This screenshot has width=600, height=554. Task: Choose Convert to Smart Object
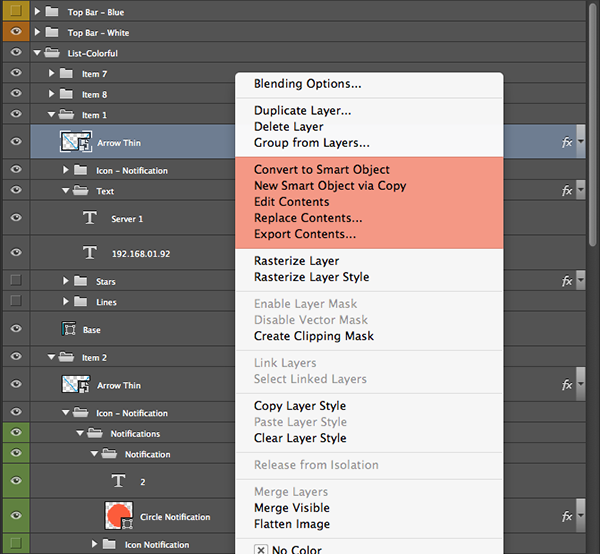tap(321, 169)
